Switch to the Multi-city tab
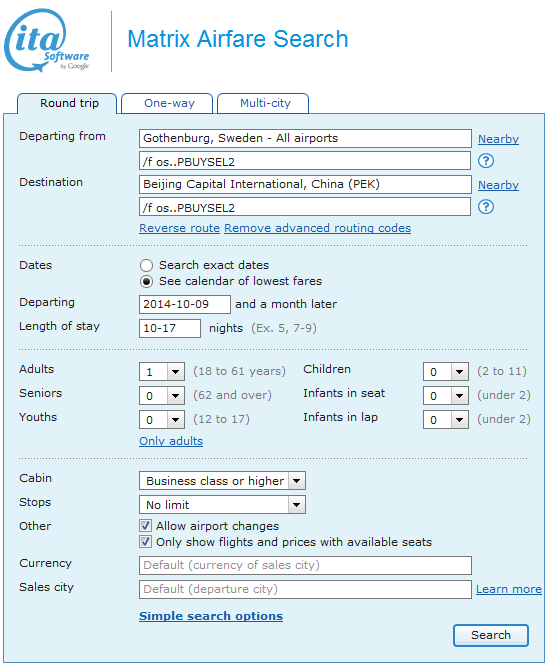The height and width of the screenshot is (665, 546). 263,103
